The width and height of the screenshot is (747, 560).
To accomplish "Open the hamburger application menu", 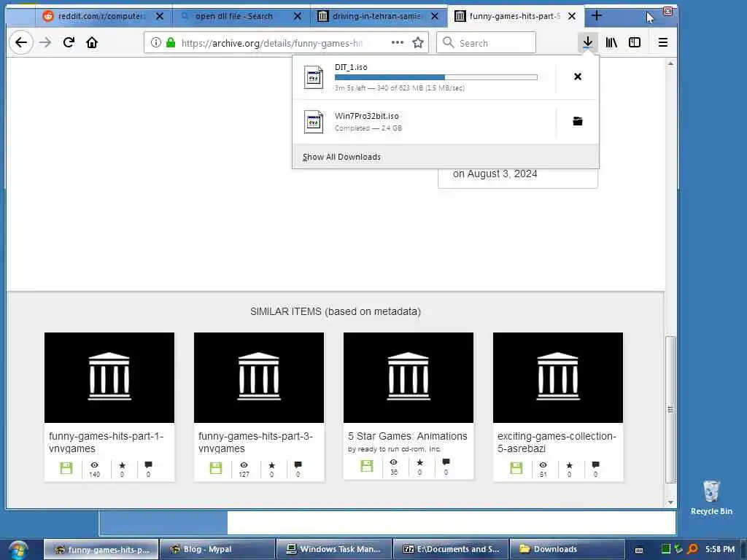I will point(662,43).
